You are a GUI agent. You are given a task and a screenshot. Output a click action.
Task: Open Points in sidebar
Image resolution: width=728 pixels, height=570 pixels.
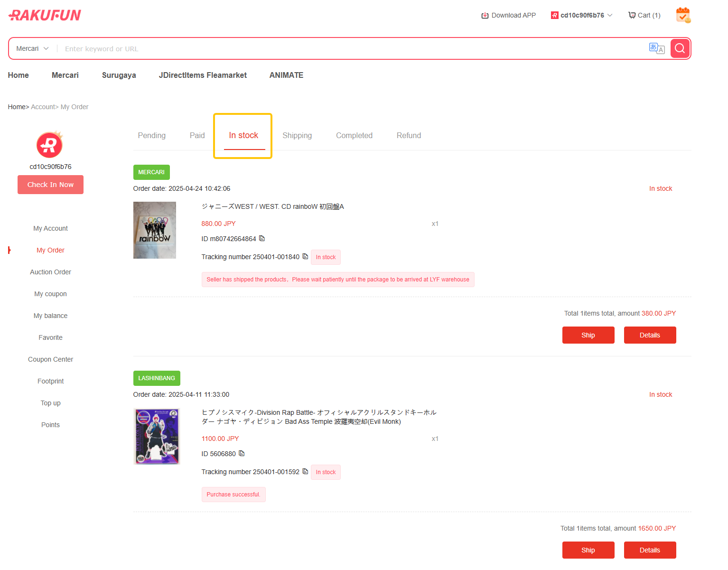point(50,425)
